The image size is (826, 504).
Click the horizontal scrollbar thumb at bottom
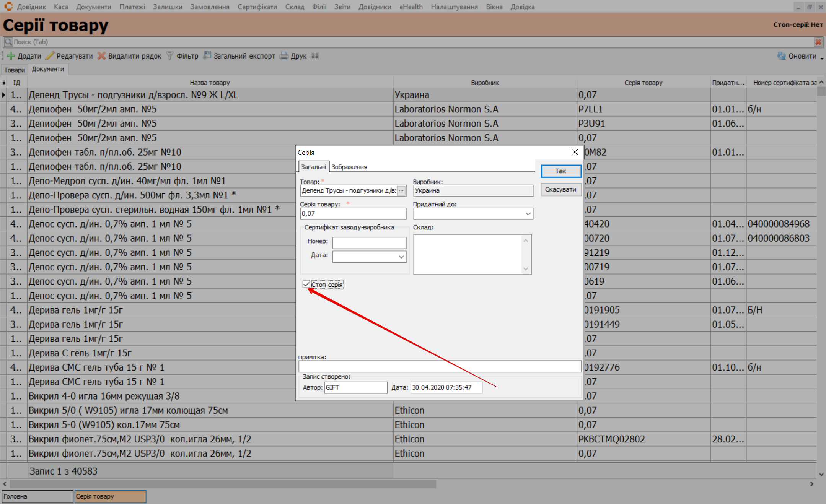pos(222,484)
